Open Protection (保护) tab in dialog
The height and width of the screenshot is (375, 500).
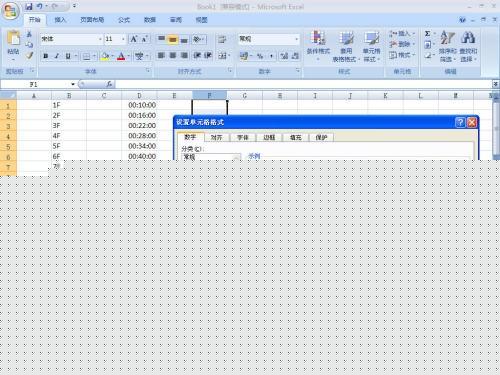point(322,137)
